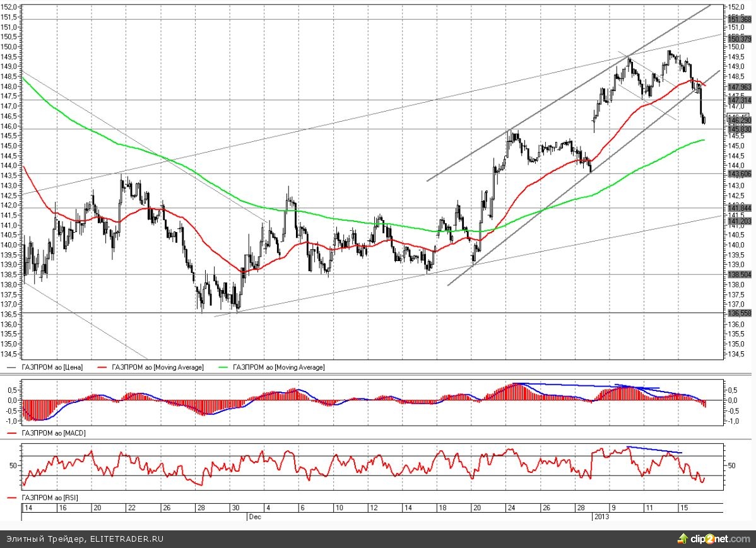Click the 2013 year marker on time axis
The height and width of the screenshot is (548, 756).
(600, 516)
